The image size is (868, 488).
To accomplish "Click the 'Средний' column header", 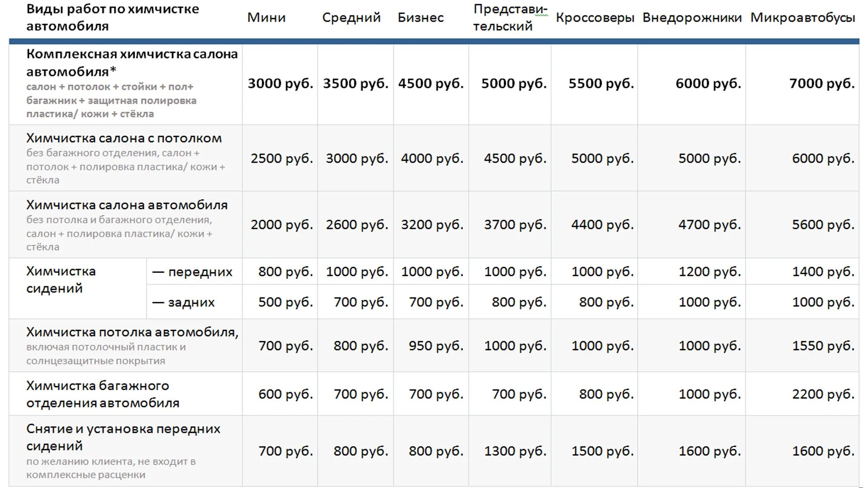I will coord(351,18).
